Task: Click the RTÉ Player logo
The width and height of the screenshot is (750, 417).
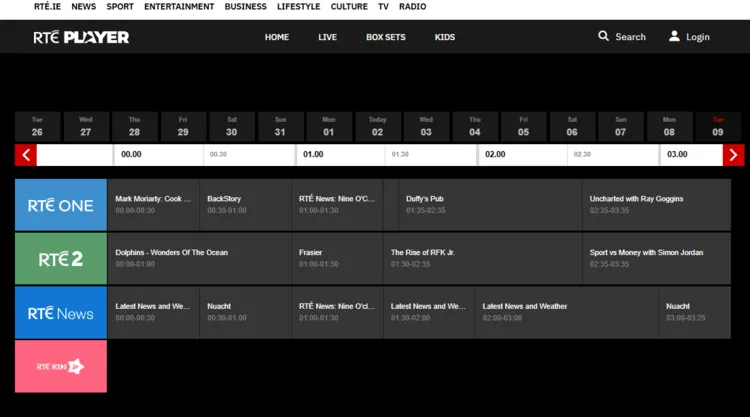Action: [x=81, y=37]
